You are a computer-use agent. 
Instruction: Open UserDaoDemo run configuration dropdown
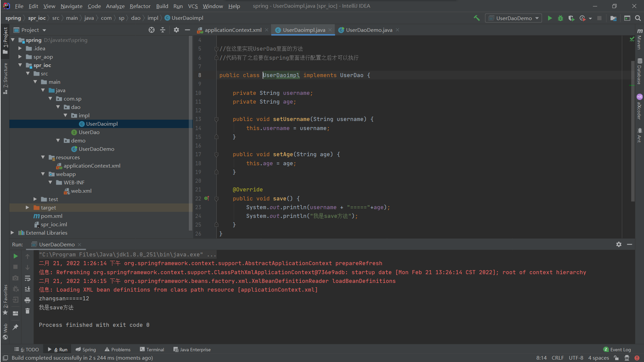pos(514,18)
